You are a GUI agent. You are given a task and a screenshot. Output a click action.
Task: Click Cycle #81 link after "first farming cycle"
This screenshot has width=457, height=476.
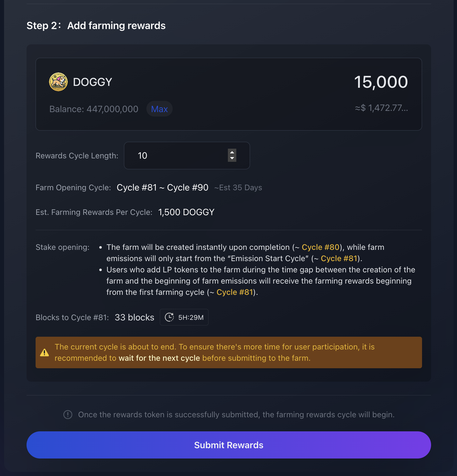pos(234,292)
